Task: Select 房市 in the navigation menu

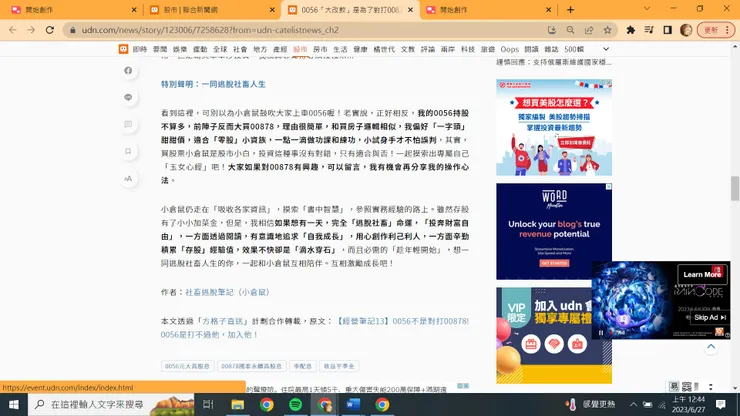Action: point(320,49)
